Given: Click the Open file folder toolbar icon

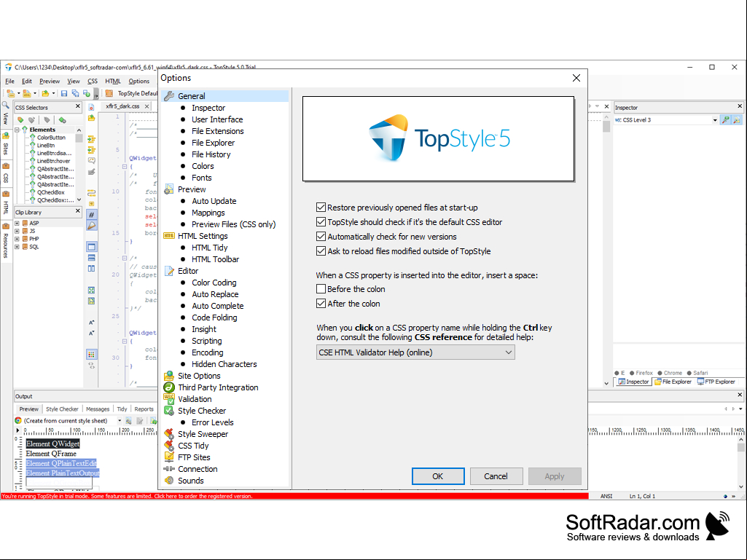Looking at the screenshot, I should (45, 93).
